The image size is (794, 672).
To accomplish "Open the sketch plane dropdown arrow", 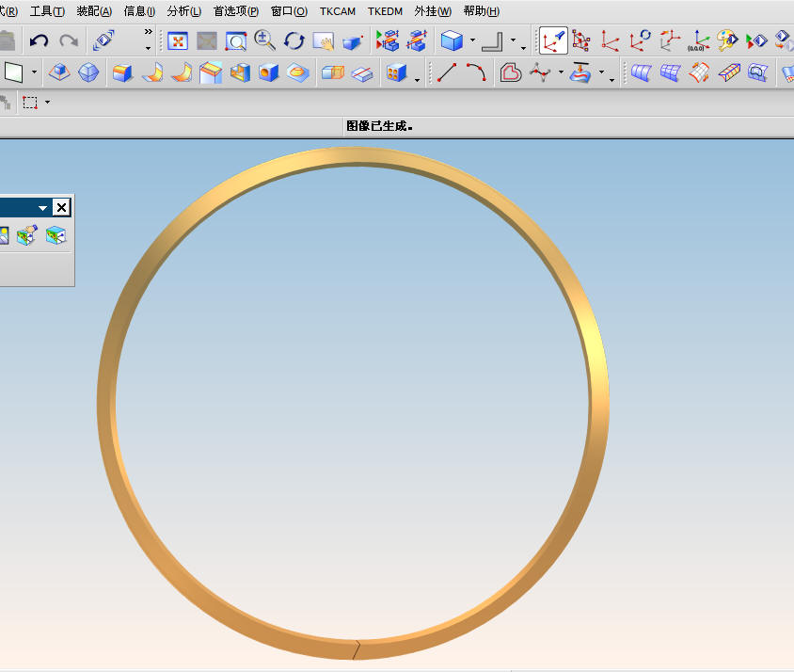I will pos(34,72).
